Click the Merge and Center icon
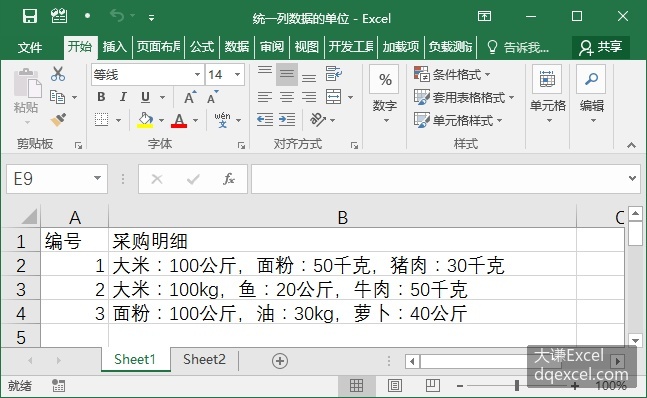647x398 pixels. tap(333, 97)
